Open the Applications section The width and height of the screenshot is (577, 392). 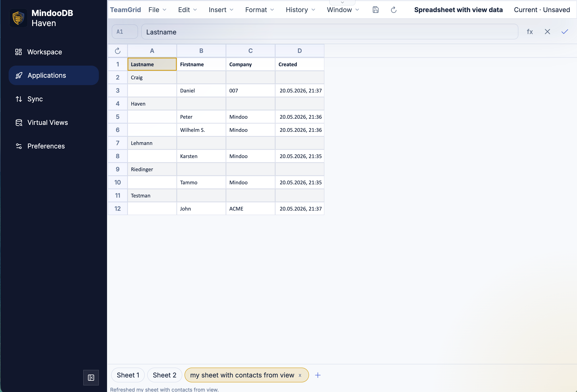coord(54,75)
